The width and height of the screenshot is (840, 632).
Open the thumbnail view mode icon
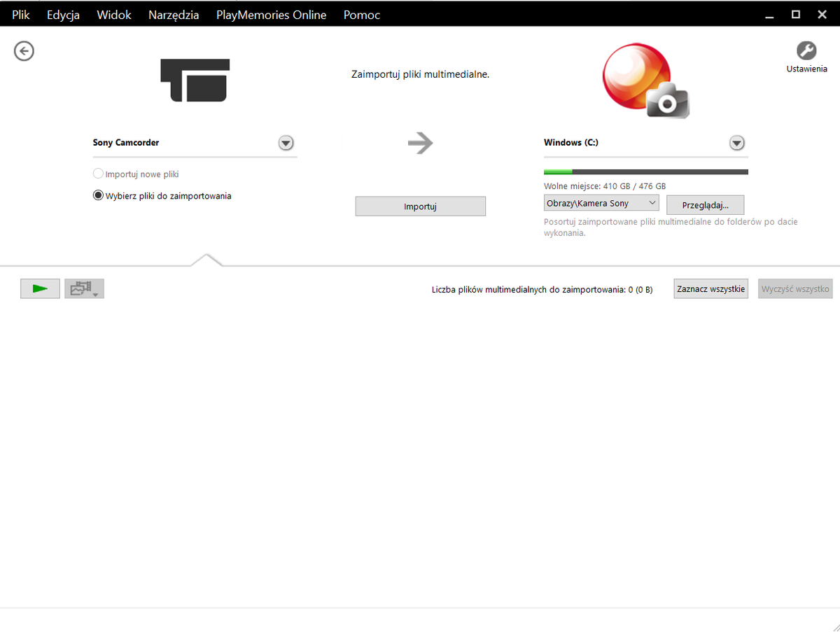(x=84, y=288)
